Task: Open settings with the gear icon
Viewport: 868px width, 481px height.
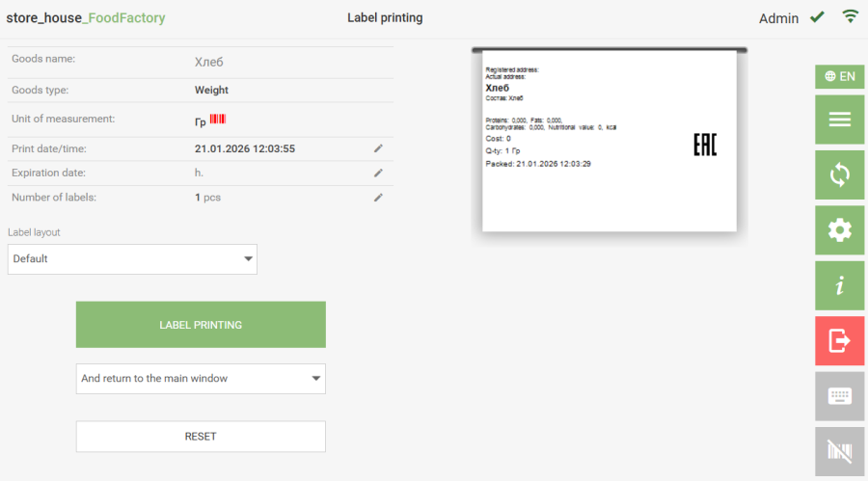Action: [840, 229]
